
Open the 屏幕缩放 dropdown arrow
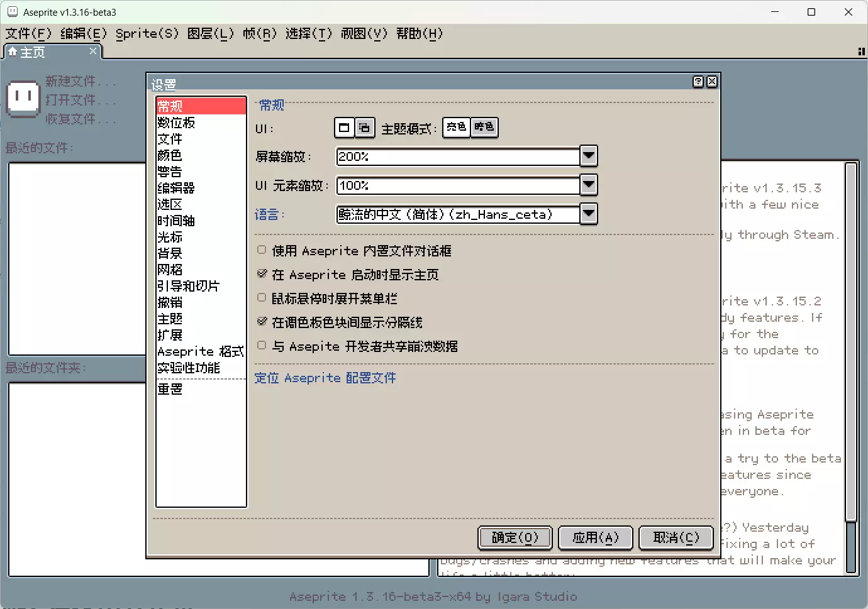coord(589,156)
